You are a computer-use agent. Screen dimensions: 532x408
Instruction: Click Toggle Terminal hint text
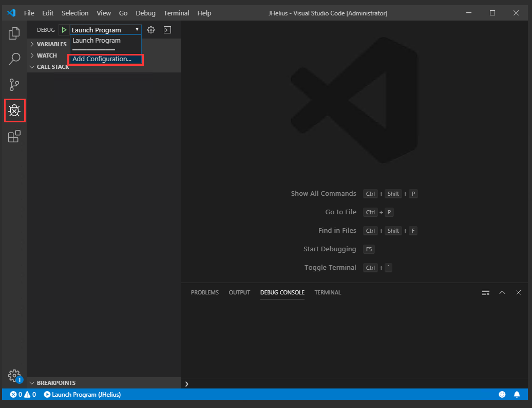point(330,268)
